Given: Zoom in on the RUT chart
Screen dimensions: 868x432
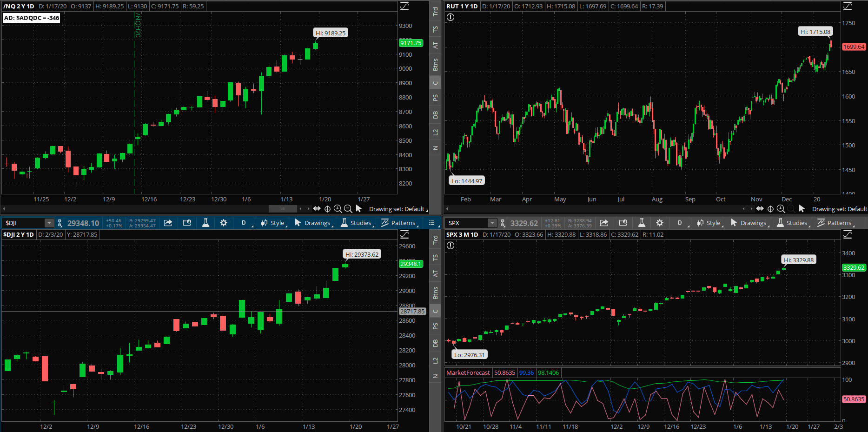Looking at the screenshot, I should pos(781,209).
